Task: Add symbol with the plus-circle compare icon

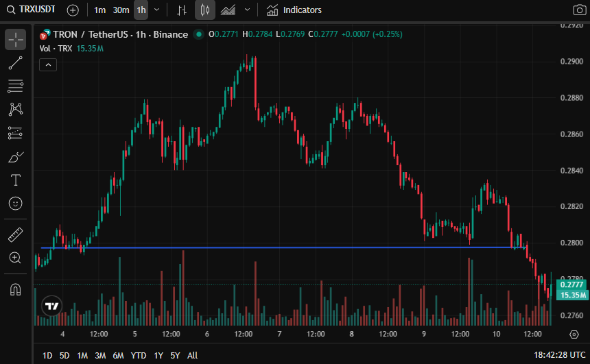Action: pyautogui.click(x=73, y=10)
